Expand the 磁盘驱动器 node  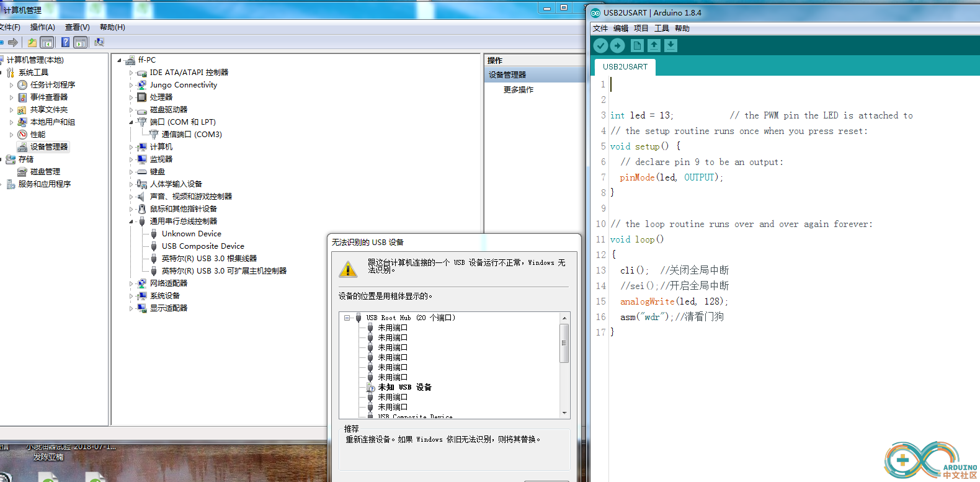click(x=131, y=110)
